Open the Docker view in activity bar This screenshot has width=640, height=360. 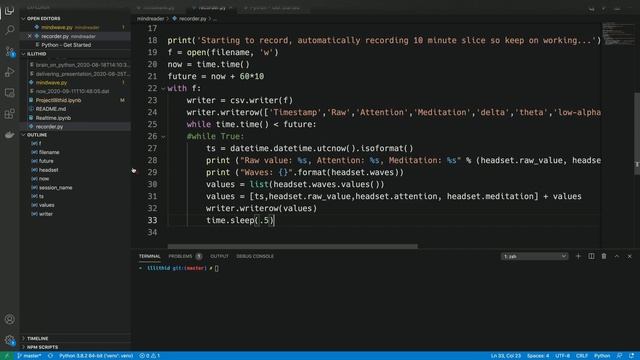pos(9,135)
